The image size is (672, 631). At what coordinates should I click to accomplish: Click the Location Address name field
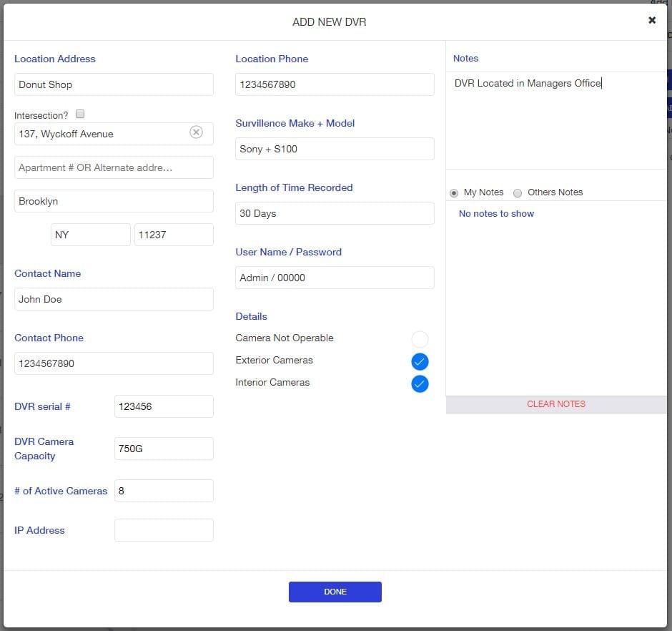114,84
